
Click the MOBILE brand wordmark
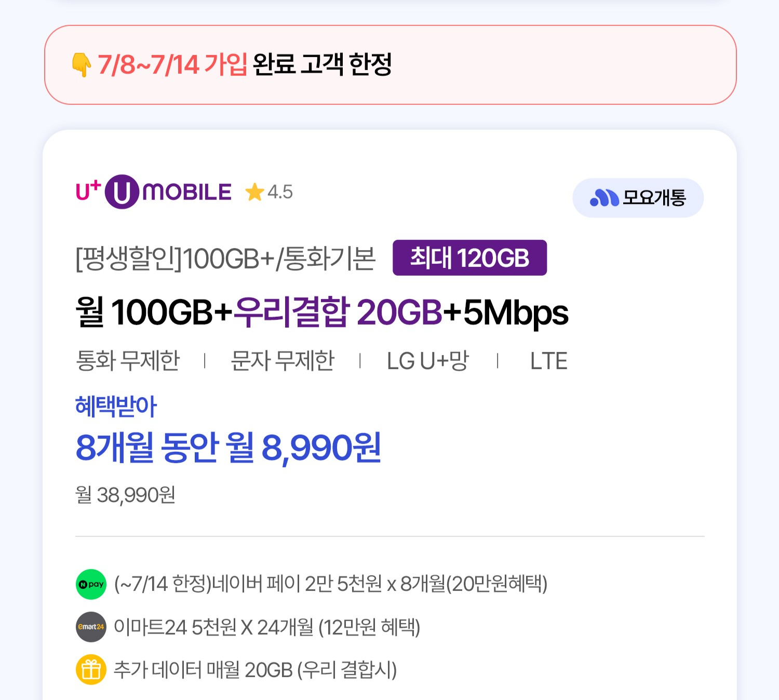(x=187, y=192)
